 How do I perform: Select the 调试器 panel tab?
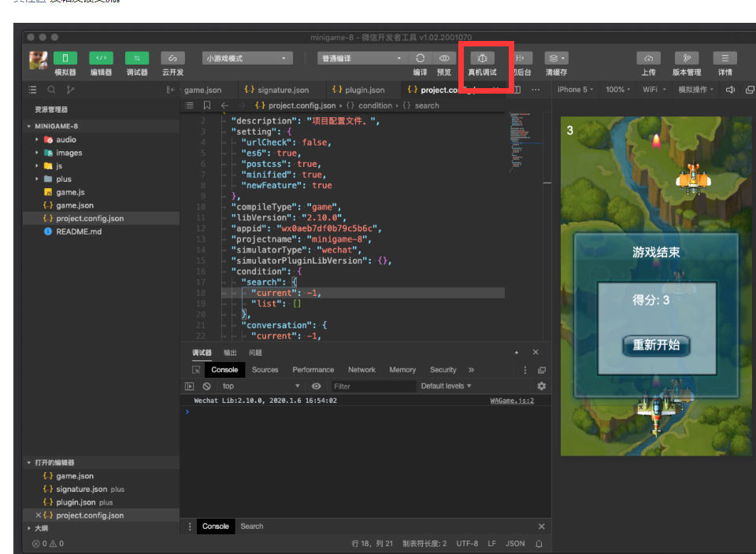(x=202, y=353)
